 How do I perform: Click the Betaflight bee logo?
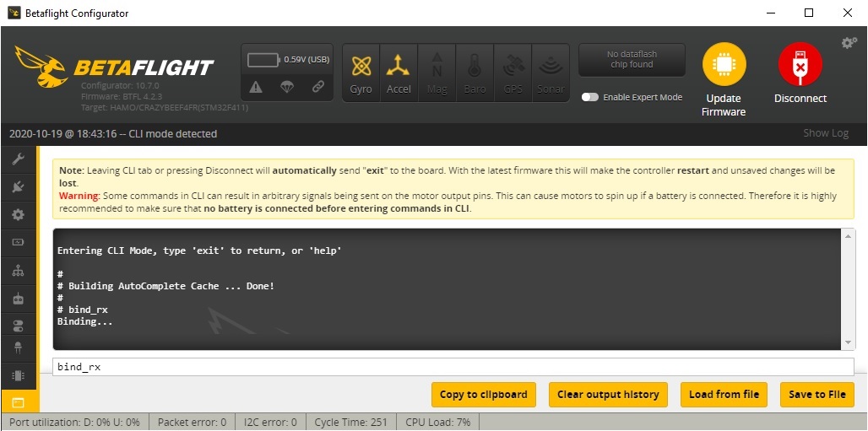click(42, 67)
